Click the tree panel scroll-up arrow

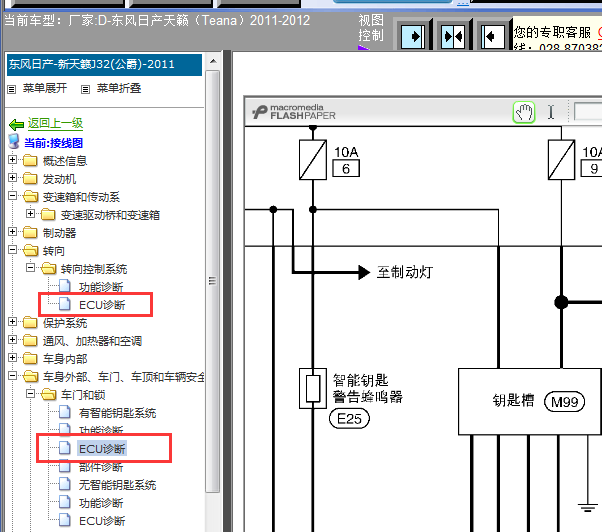[x=213, y=61]
